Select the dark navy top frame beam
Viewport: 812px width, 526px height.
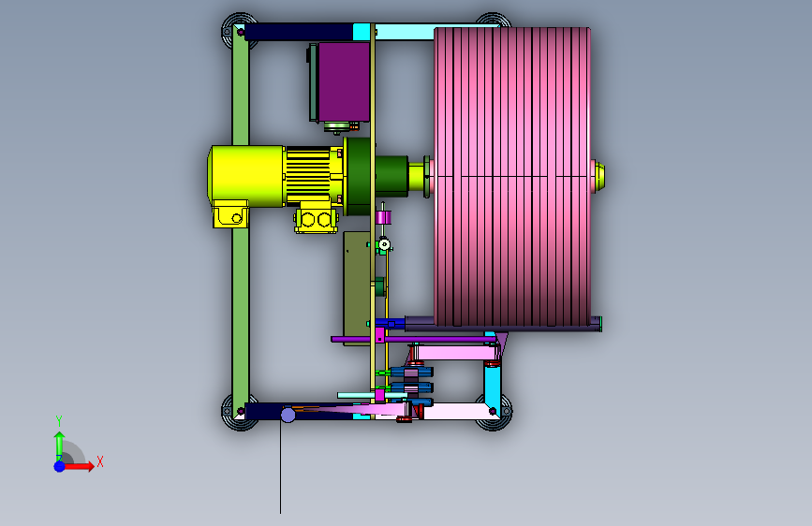point(298,32)
